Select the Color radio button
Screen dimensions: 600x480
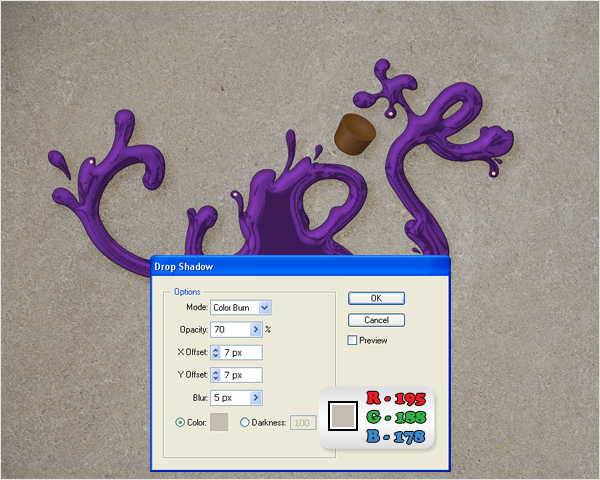(x=180, y=423)
